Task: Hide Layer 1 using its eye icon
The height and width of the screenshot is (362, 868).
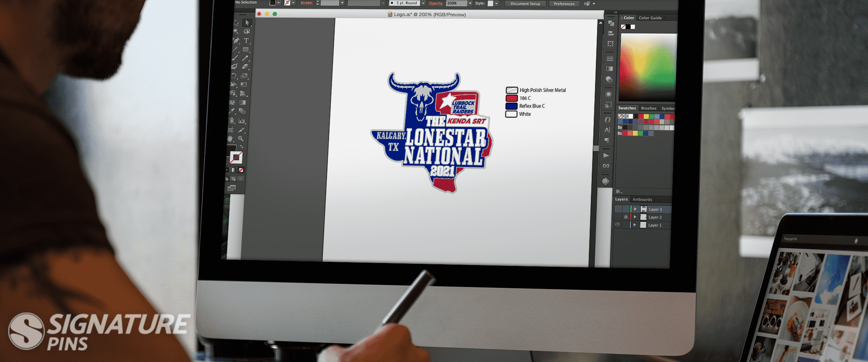Action: pyautogui.click(x=618, y=225)
